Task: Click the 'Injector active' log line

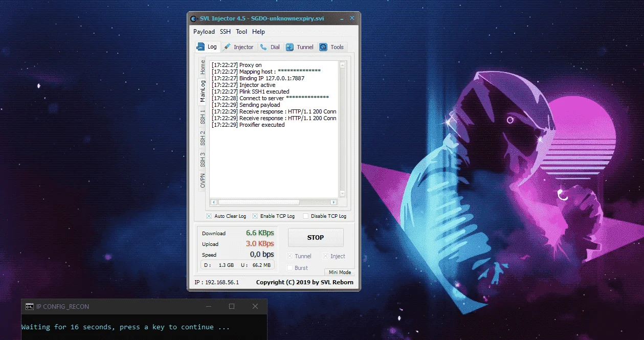Action: tap(243, 85)
